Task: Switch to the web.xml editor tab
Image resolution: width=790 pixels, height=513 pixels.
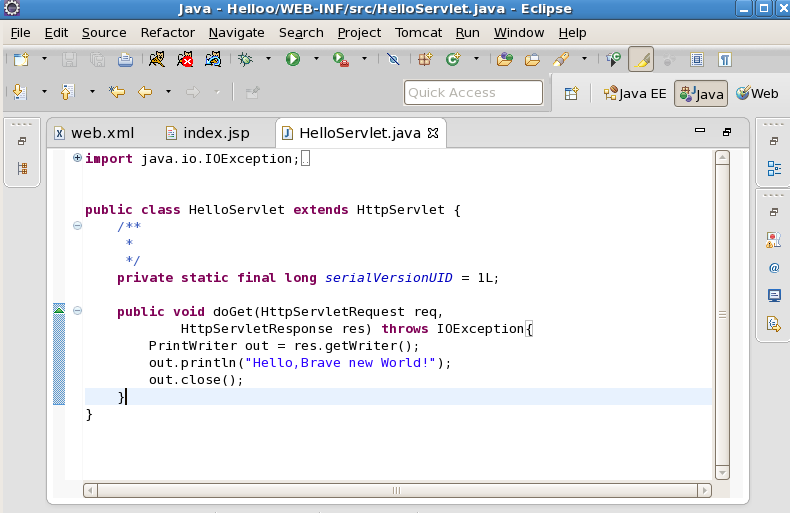Action: point(94,133)
